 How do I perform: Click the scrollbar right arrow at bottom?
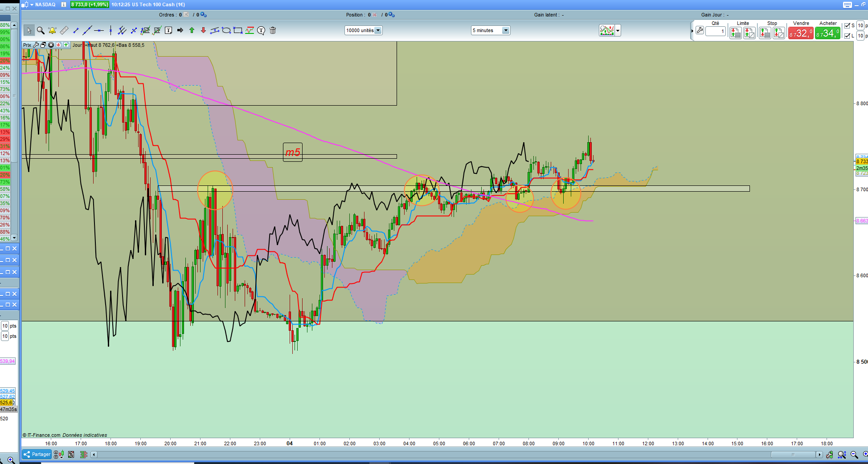pyautogui.click(x=819, y=455)
